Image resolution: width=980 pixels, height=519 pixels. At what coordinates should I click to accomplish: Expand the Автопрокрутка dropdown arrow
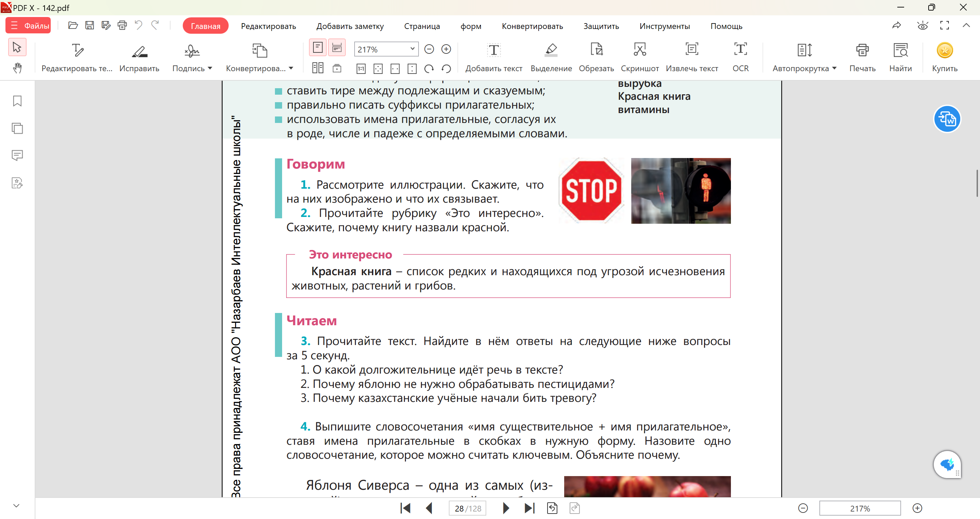click(x=834, y=68)
